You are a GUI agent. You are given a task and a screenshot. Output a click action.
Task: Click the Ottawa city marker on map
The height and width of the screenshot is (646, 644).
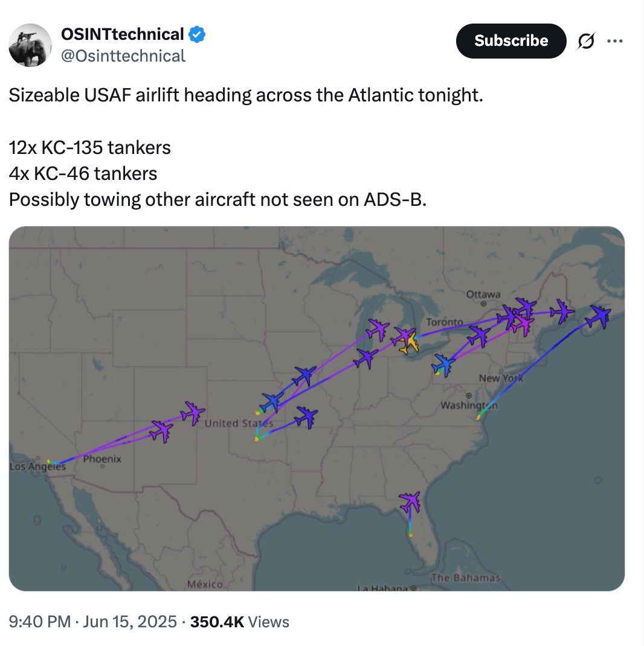coord(483,304)
